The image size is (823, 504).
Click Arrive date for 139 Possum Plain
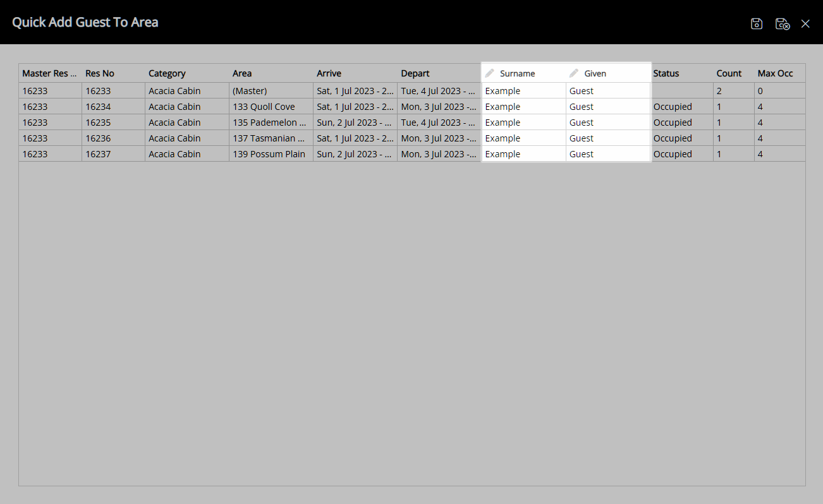pos(355,154)
